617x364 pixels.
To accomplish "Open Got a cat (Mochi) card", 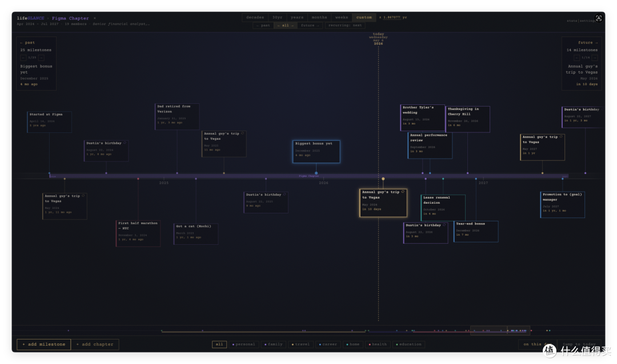I will point(196,234).
